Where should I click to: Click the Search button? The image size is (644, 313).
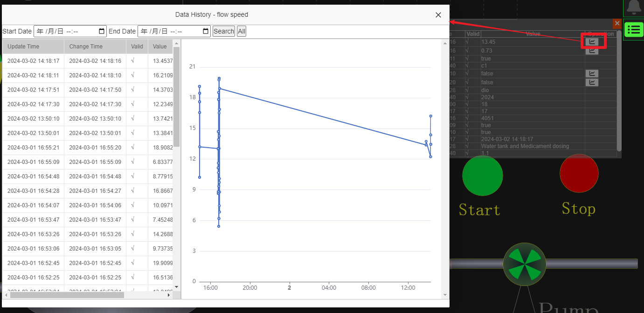pos(224,31)
